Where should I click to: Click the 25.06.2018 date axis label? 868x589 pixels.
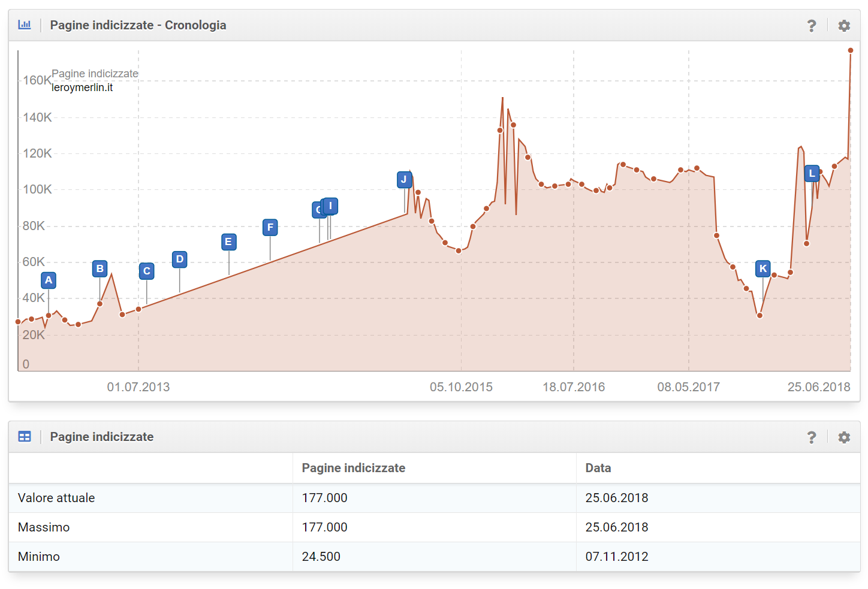pos(819,387)
